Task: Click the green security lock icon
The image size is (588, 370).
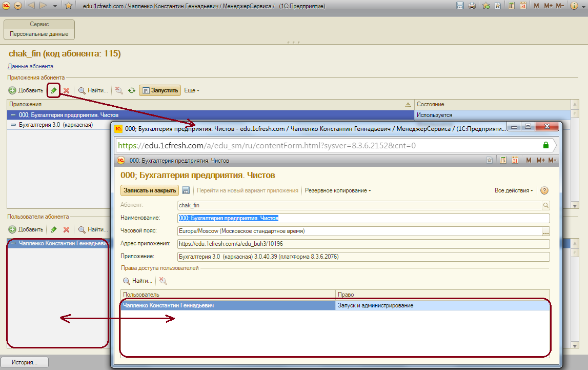Action: pos(546,145)
